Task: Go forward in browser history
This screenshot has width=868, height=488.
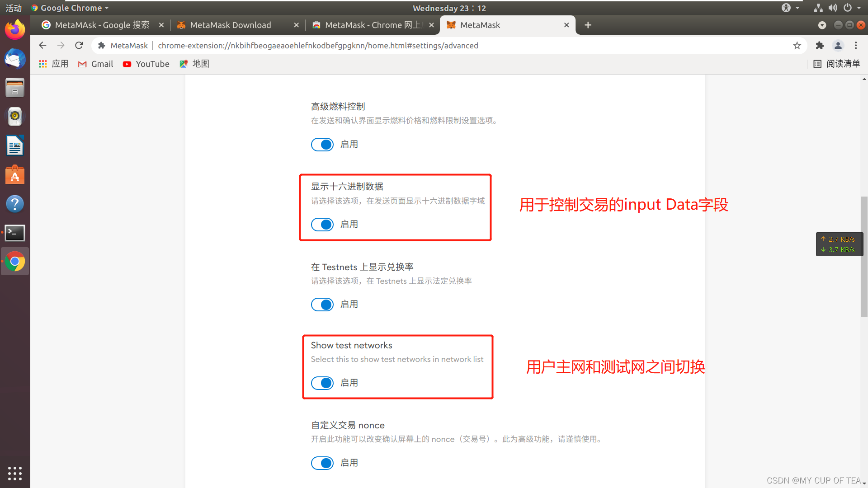Action: (61, 45)
